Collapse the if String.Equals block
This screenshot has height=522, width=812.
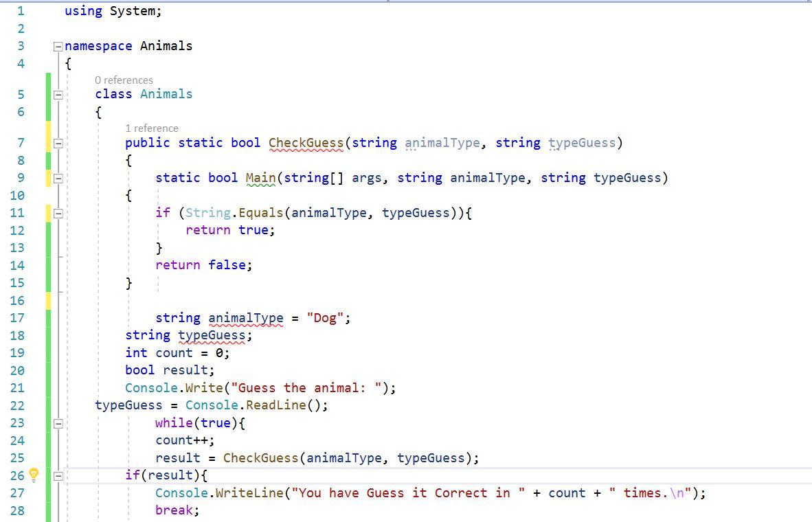pos(58,214)
